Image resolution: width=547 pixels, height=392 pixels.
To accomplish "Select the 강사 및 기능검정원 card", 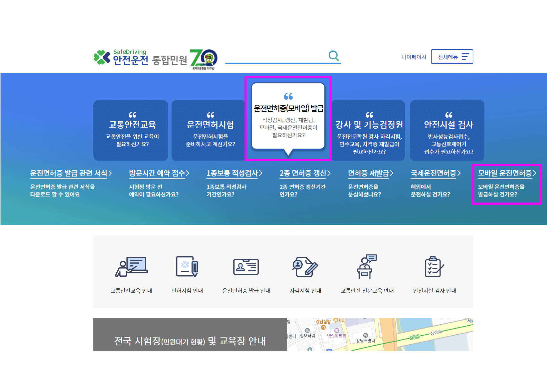I will point(369,130).
